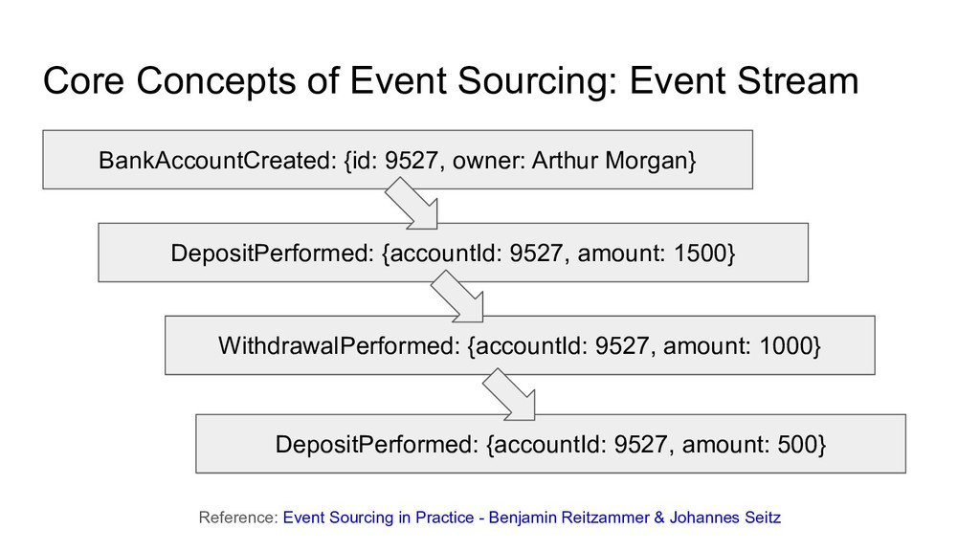Click the slide title about Event Stream
The width and height of the screenshot is (980, 551).
click(x=451, y=81)
